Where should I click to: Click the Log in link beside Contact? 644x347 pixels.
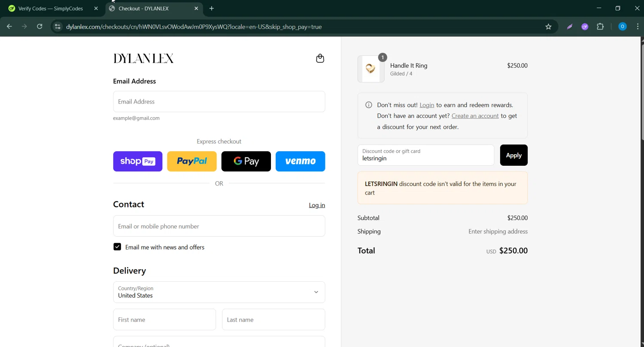tap(317, 205)
